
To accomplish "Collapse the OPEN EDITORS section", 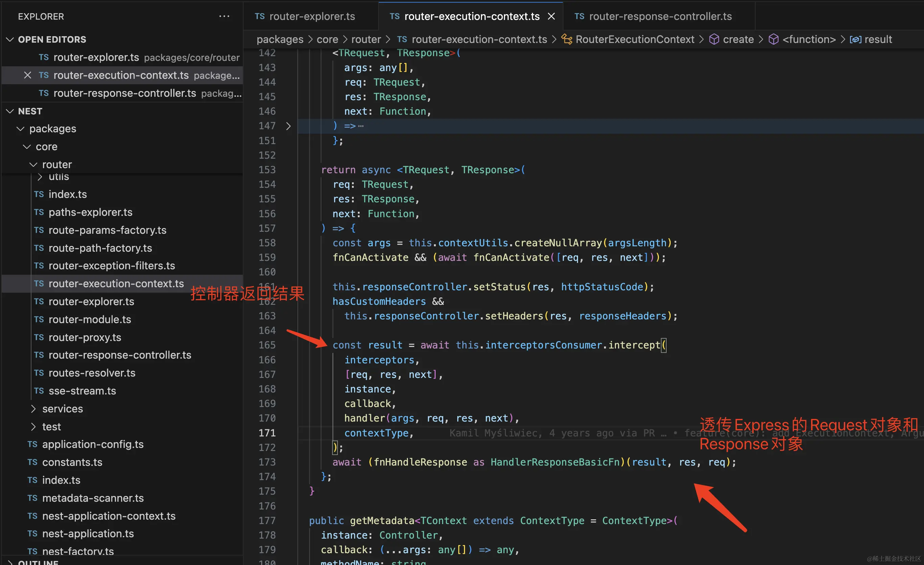I will 10,39.
